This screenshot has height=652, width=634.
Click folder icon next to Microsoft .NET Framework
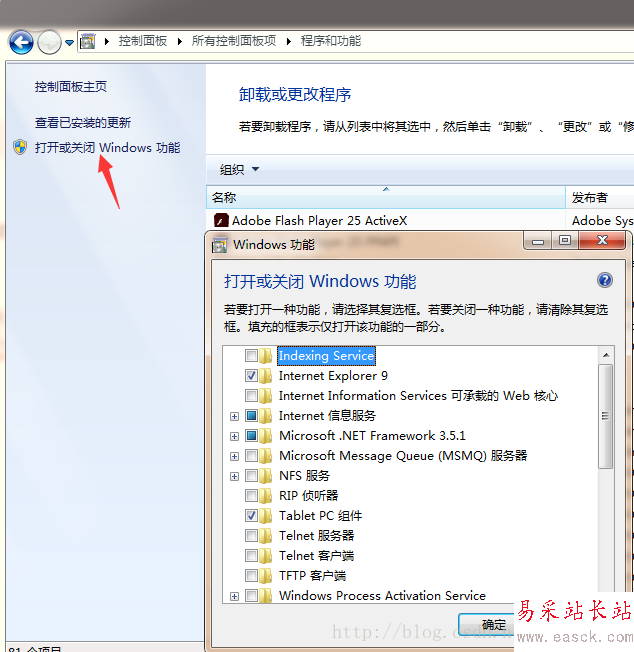click(265, 435)
